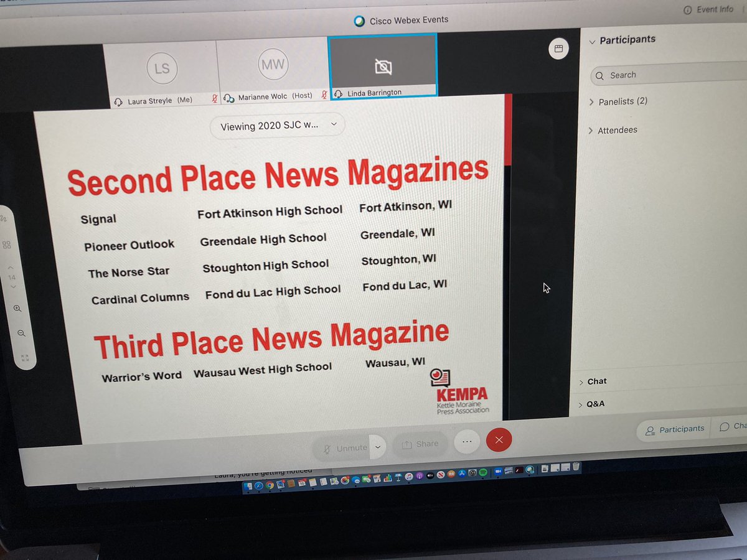Click 'Wausau West High School' text
The height and width of the screenshot is (560, 747).
pos(263,371)
